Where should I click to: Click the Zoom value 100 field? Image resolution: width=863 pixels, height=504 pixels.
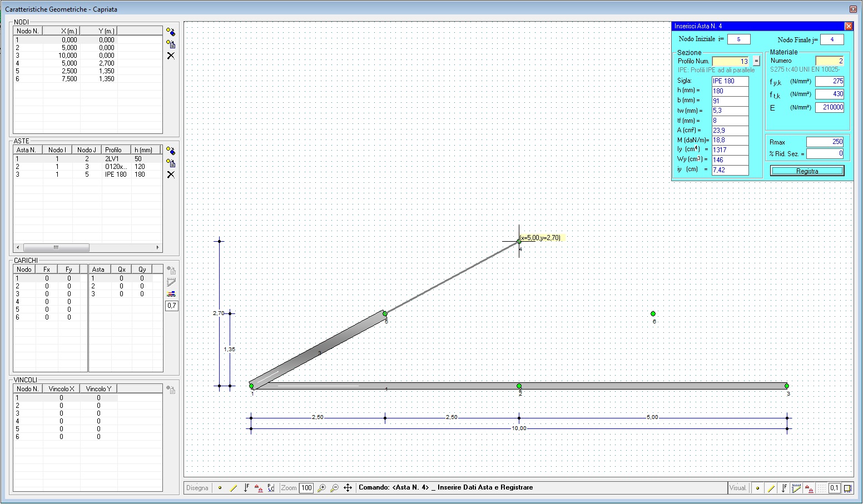306,488
